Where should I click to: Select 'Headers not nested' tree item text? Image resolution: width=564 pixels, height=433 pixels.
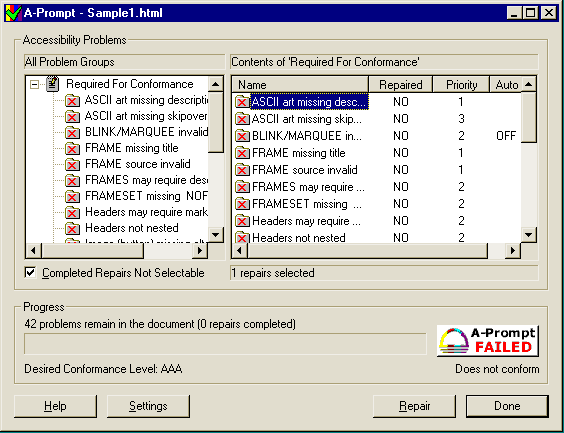point(132,228)
